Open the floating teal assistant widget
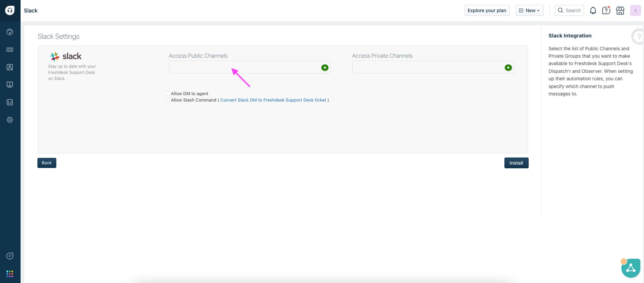Viewport: 644px width, 283px height. (x=631, y=268)
